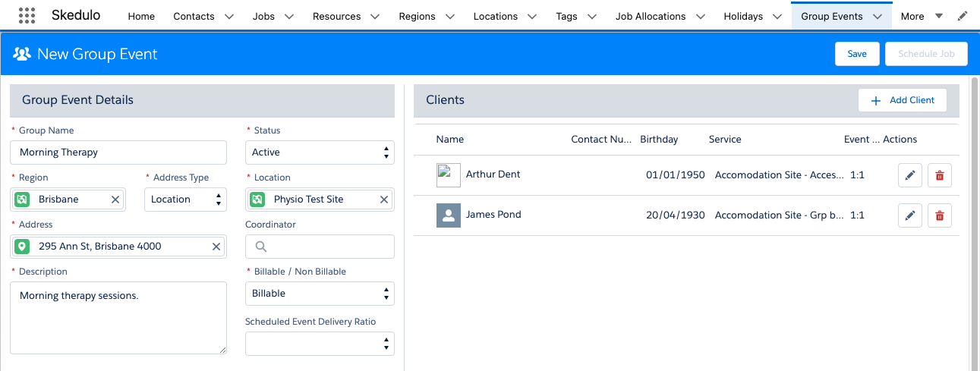This screenshot has width=980, height=371.
Task: Click the Service column header
Action: pyautogui.click(x=725, y=140)
